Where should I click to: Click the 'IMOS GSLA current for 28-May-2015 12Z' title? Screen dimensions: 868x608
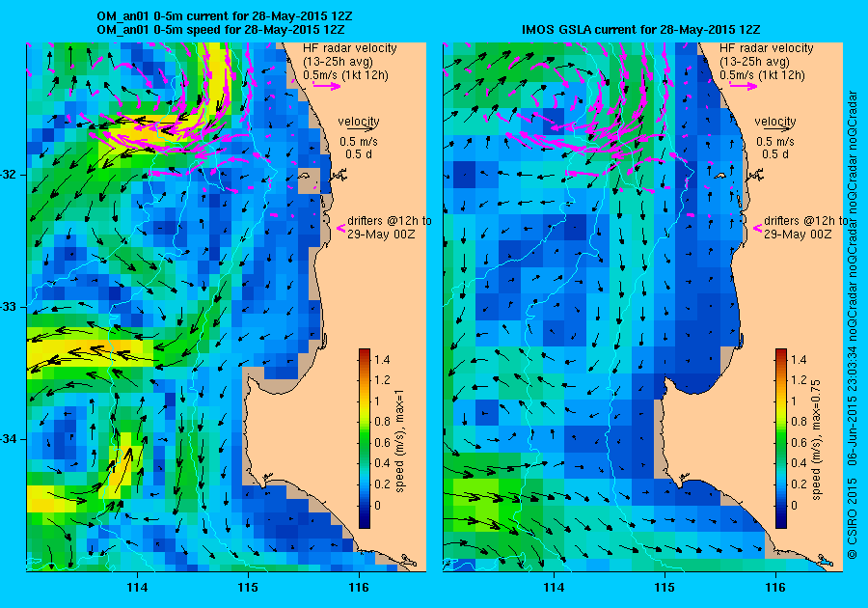(x=641, y=30)
